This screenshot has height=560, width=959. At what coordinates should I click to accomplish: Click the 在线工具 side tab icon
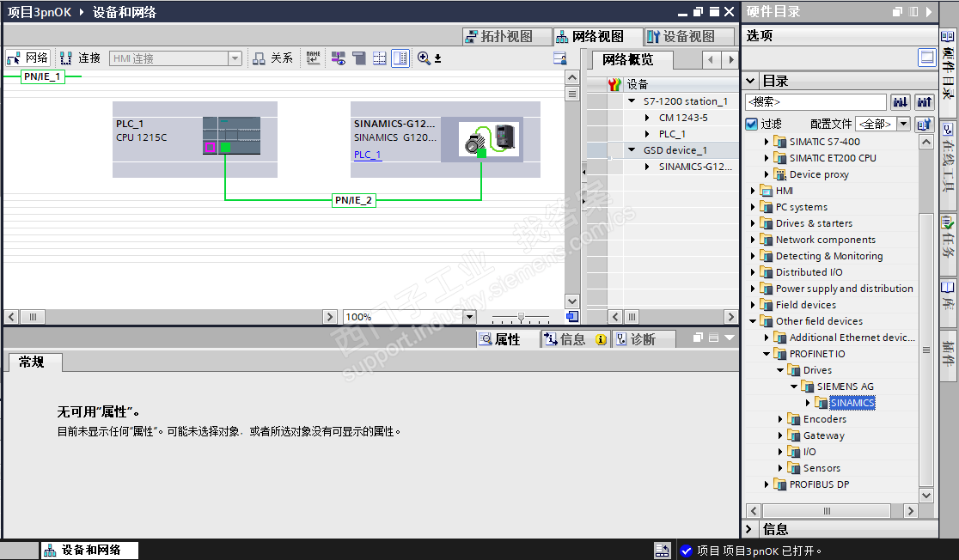tap(947, 129)
